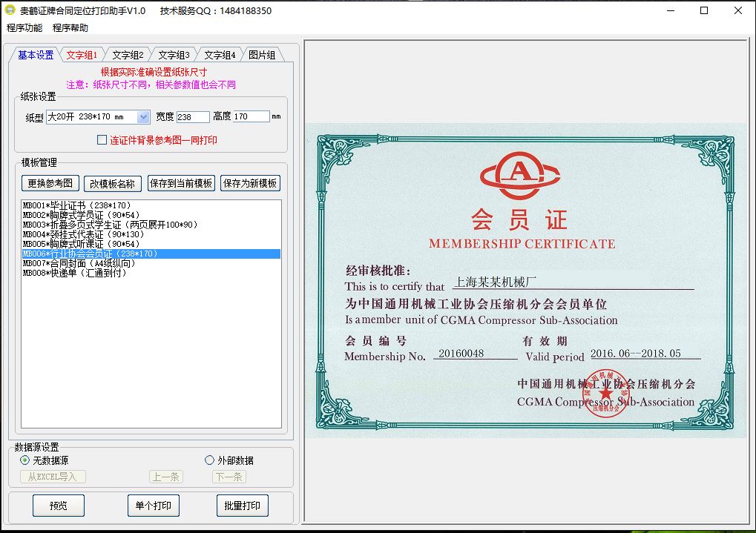Image resolution: width=756 pixels, height=533 pixels.
Task: Click the 单个打印 single print button
Action: (x=154, y=506)
